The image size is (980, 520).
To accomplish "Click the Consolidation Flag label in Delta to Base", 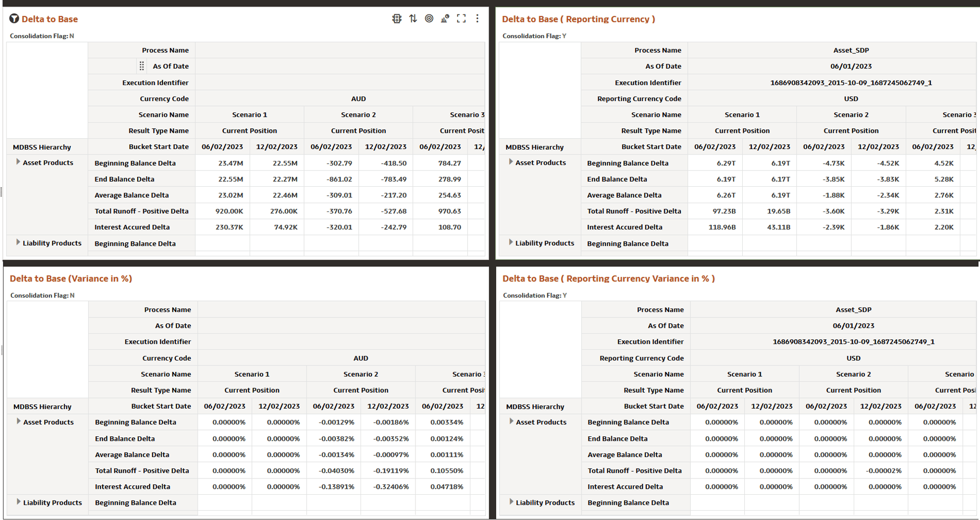I will [37, 36].
